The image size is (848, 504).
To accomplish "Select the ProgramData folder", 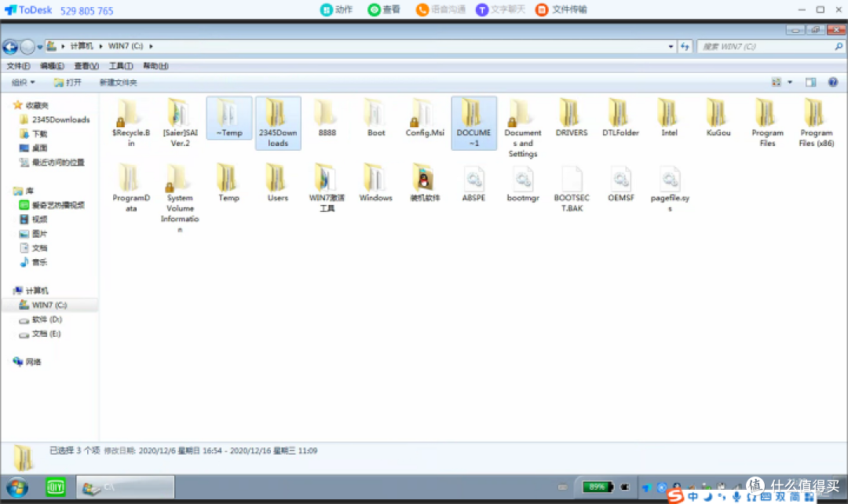I will tap(130, 188).
